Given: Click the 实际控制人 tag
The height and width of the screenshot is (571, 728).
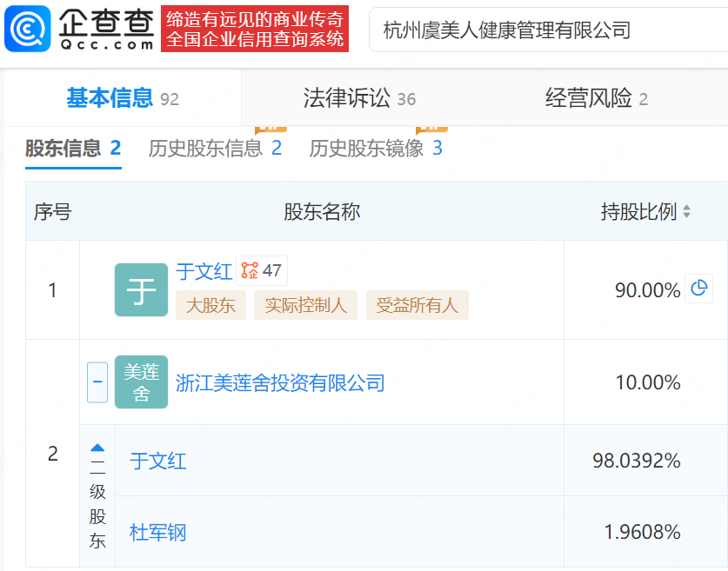Looking at the screenshot, I should [305, 307].
